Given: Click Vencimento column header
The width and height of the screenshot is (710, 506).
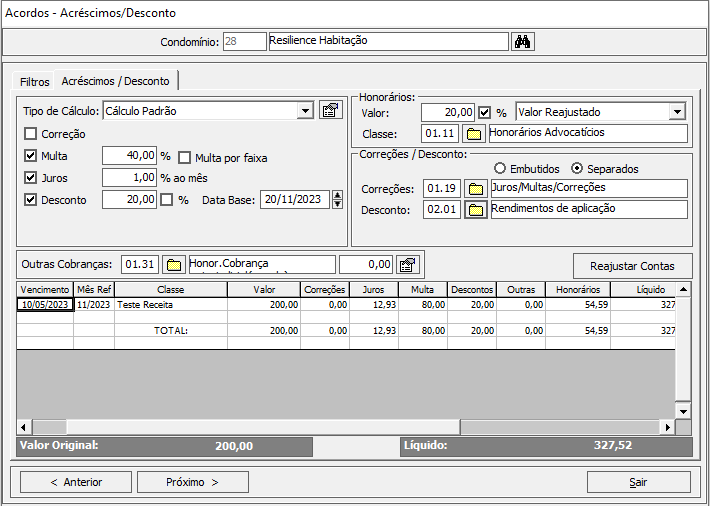Looking at the screenshot, I should 45,290.
